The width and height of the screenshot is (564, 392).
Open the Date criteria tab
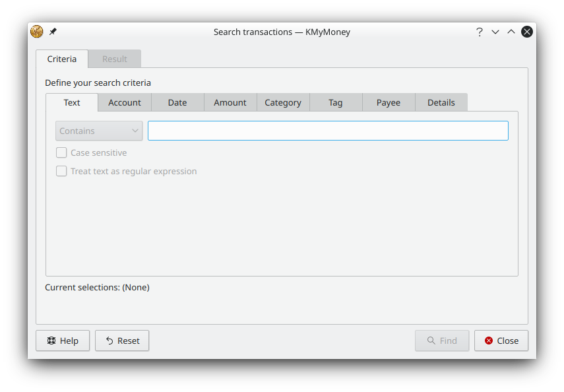coord(177,102)
